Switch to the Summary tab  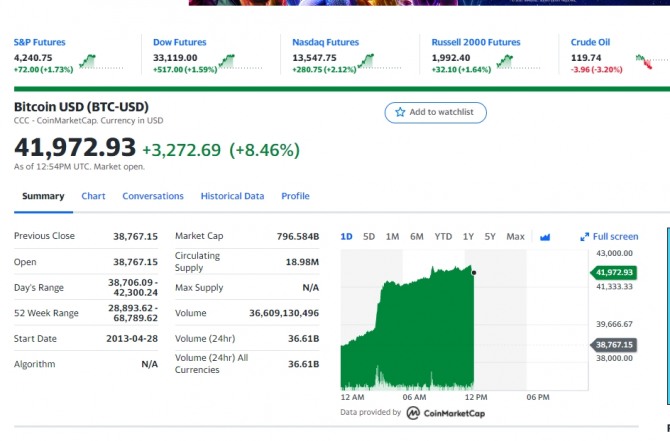(x=43, y=196)
